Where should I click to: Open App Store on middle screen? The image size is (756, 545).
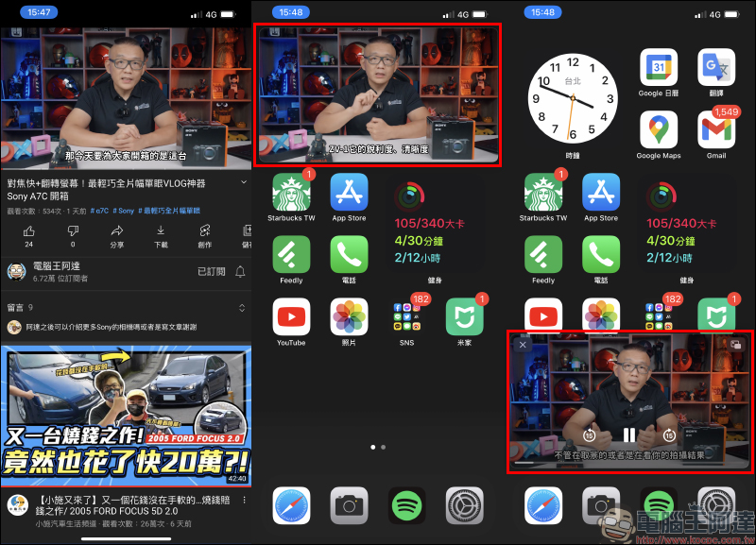349,193
